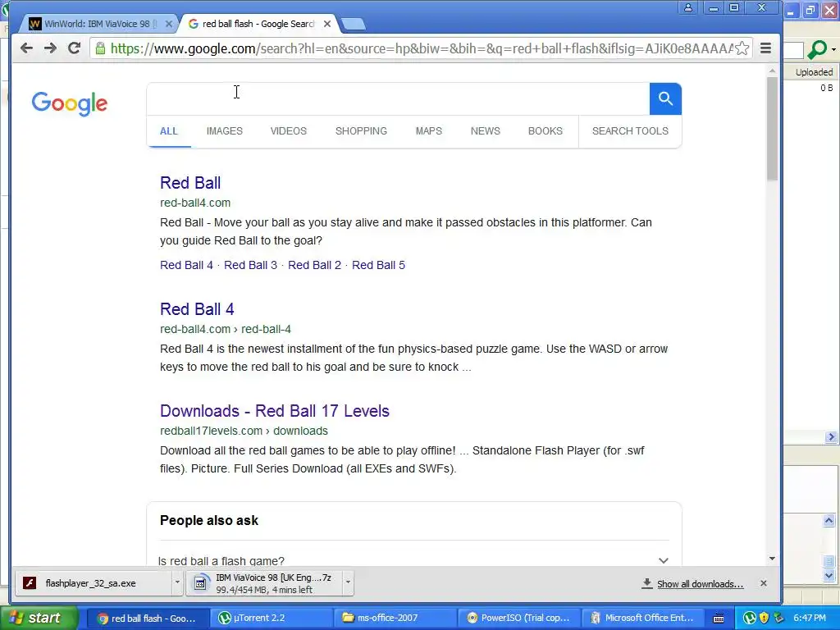Image resolution: width=840 pixels, height=630 pixels.
Task: Click the flashplayer_32_sa.exe Flash file icon
Action: pyautogui.click(x=30, y=583)
